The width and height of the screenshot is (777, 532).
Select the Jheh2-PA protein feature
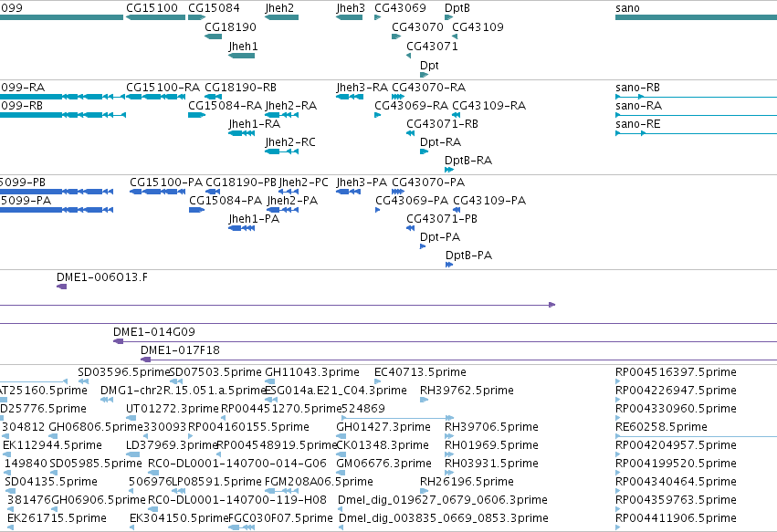tap(282, 210)
